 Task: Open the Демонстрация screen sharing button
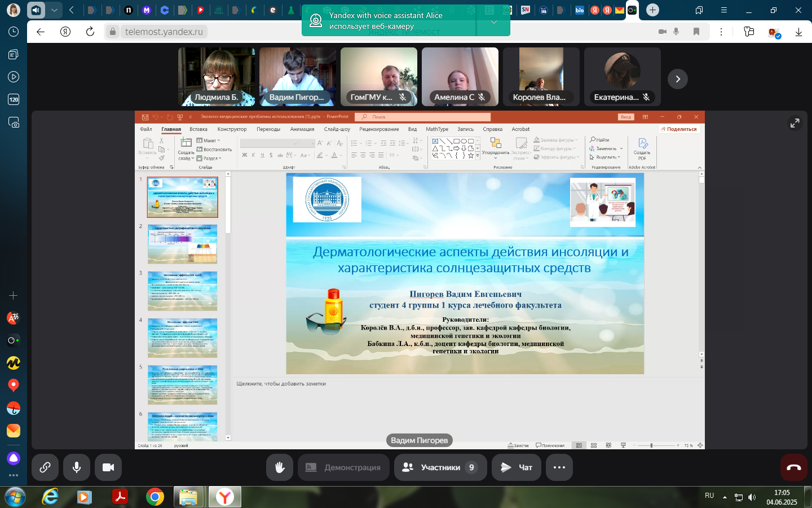pyautogui.click(x=343, y=467)
